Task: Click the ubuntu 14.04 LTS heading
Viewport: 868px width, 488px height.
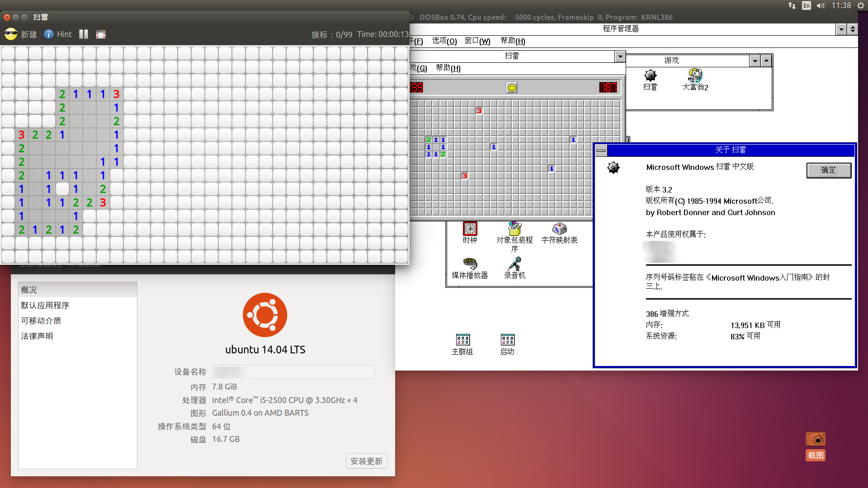Action: 265,350
